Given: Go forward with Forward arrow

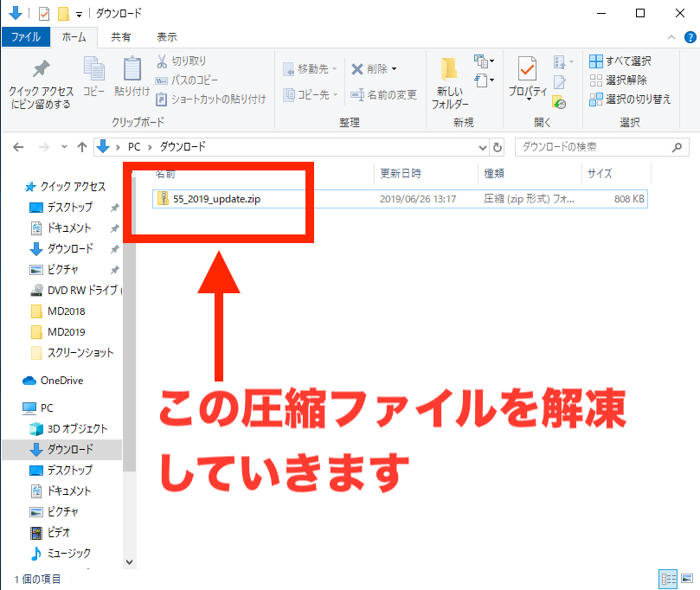Looking at the screenshot, I should coord(44,147).
